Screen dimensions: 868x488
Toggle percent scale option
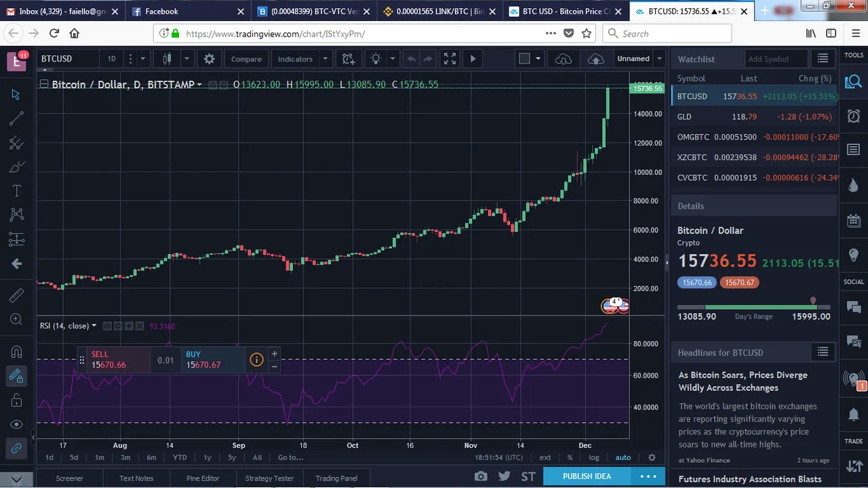[x=570, y=457]
